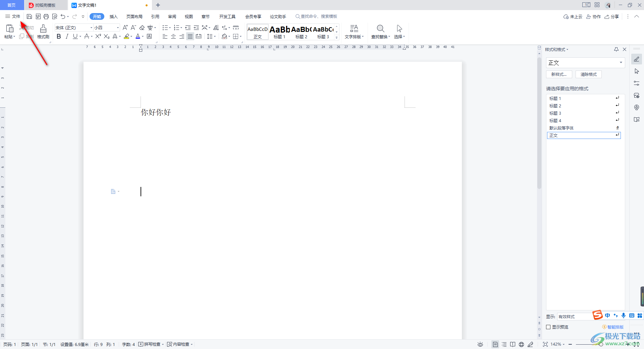644x349 pixels.
Task: Apply the 标题 2 style from the ribbon gallery
Action: click(301, 32)
